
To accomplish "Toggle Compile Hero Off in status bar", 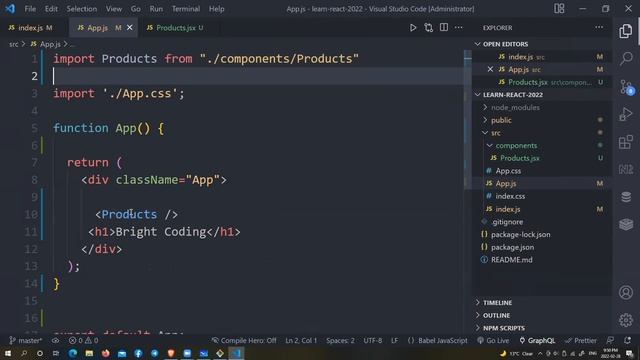I will click(244, 340).
